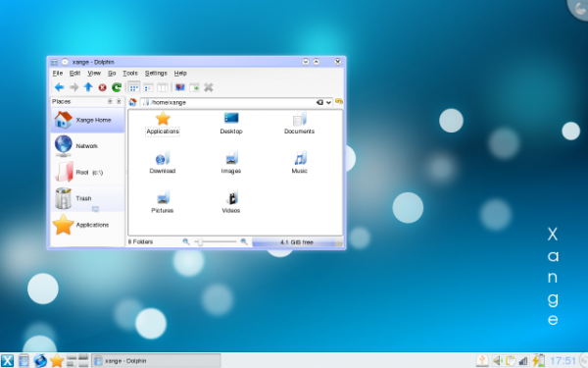Select the Videos folder icon

tap(231, 198)
